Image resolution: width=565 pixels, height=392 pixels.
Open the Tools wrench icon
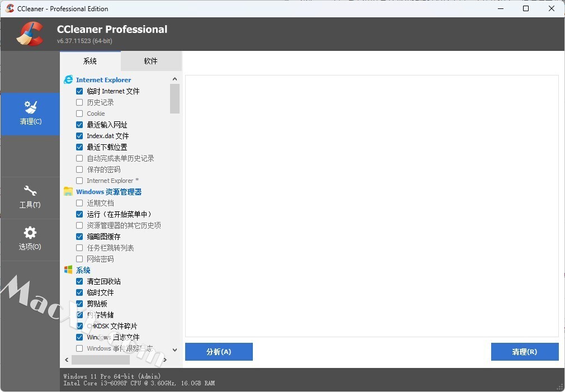(x=30, y=191)
